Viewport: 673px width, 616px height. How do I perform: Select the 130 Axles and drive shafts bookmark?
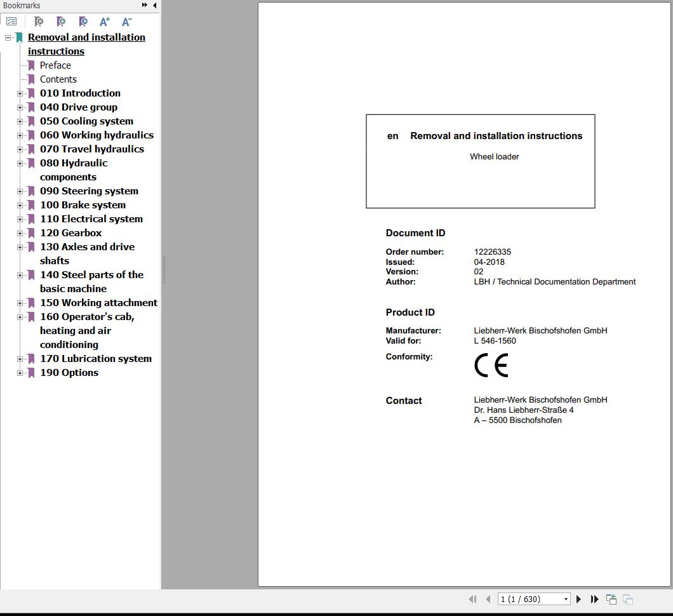(x=87, y=253)
